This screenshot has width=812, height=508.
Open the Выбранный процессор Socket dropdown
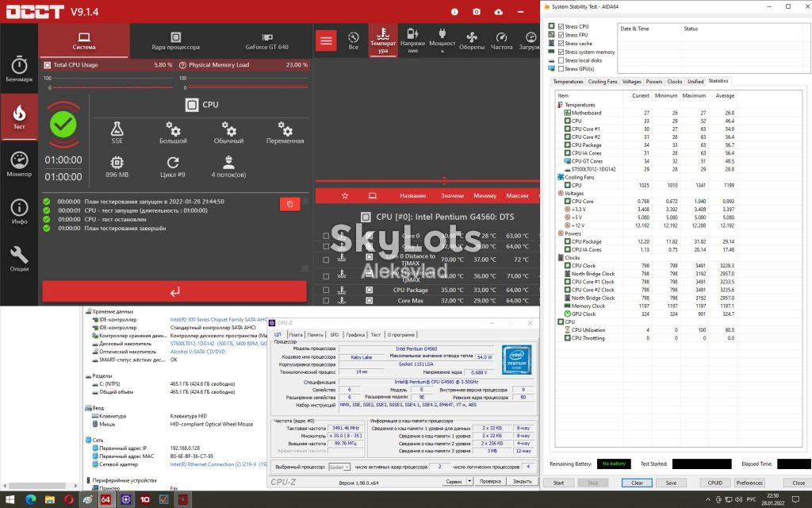tap(339, 467)
